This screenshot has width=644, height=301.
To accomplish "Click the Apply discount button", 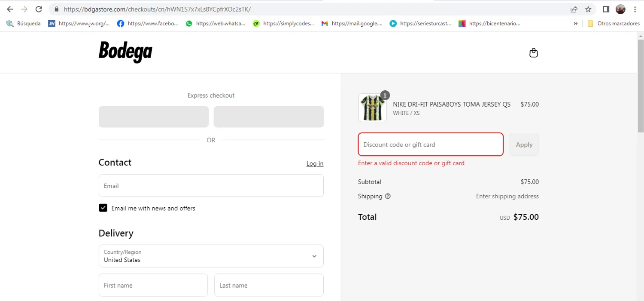I will click(524, 144).
